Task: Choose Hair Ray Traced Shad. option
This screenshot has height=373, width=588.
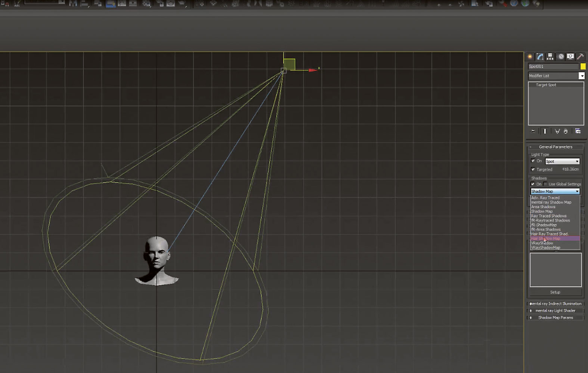Action: pos(555,234)
